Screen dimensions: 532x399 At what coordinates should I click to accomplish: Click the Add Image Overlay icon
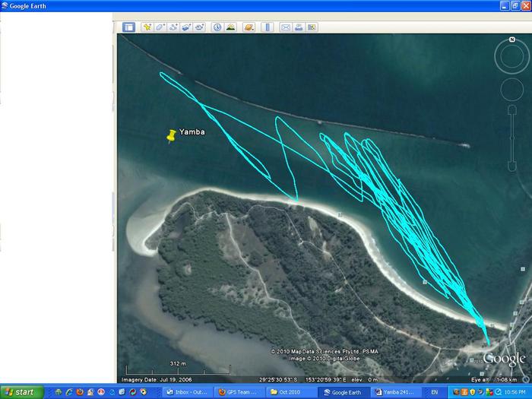point(187,27)
